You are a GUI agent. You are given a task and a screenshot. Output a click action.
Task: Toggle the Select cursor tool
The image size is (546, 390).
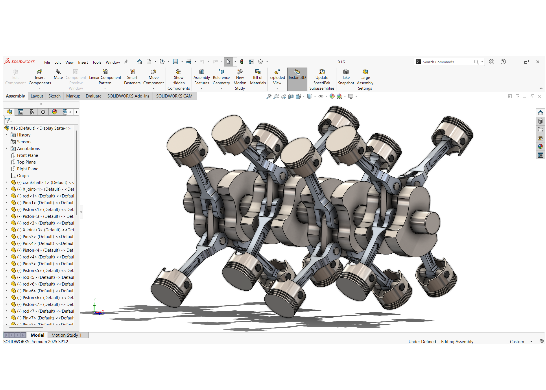(228, 62)
